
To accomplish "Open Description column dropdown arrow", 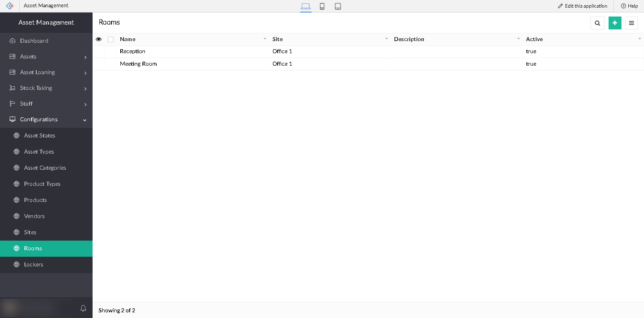I will tap(518, 39).
